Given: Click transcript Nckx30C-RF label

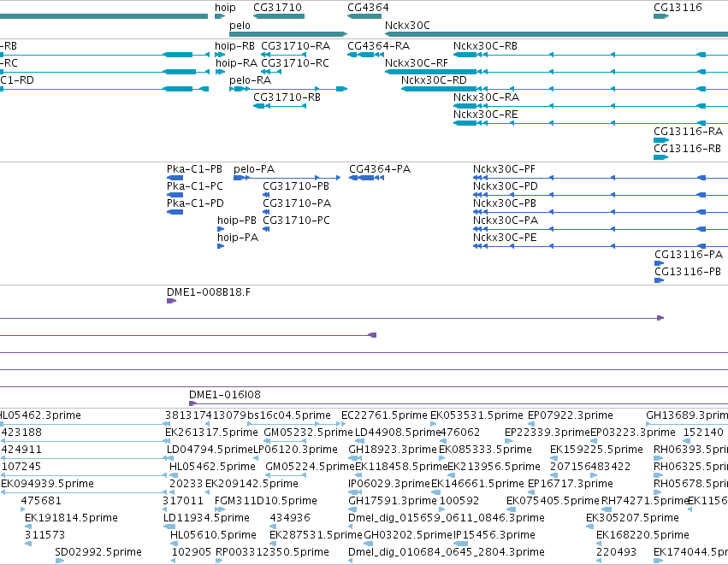Looking at the screenshot, I should (417, 63).
